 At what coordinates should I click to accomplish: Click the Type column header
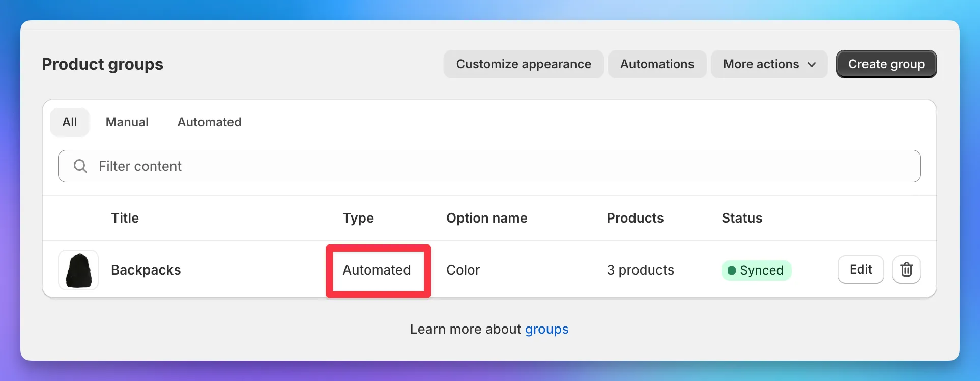coord(358,218)
